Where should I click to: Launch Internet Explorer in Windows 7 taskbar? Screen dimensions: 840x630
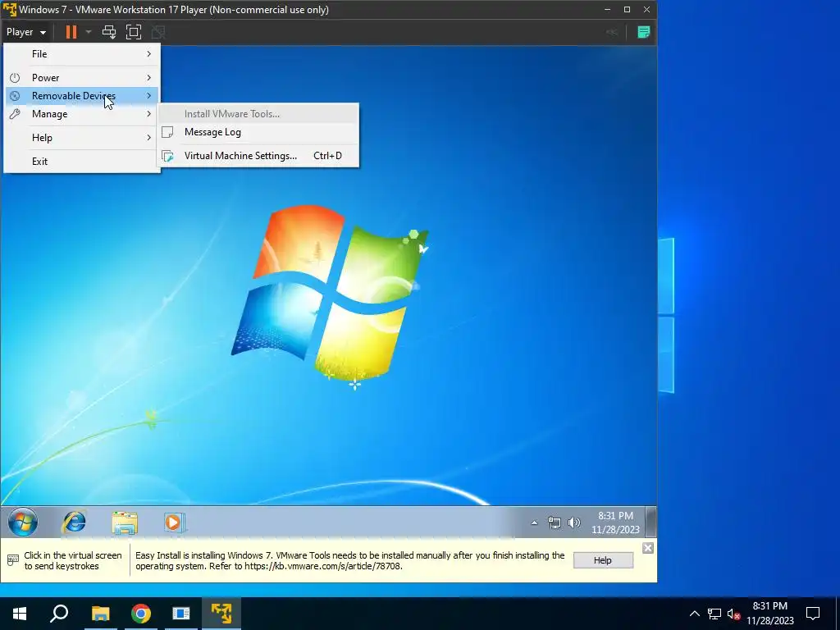[x=74, y=522]
